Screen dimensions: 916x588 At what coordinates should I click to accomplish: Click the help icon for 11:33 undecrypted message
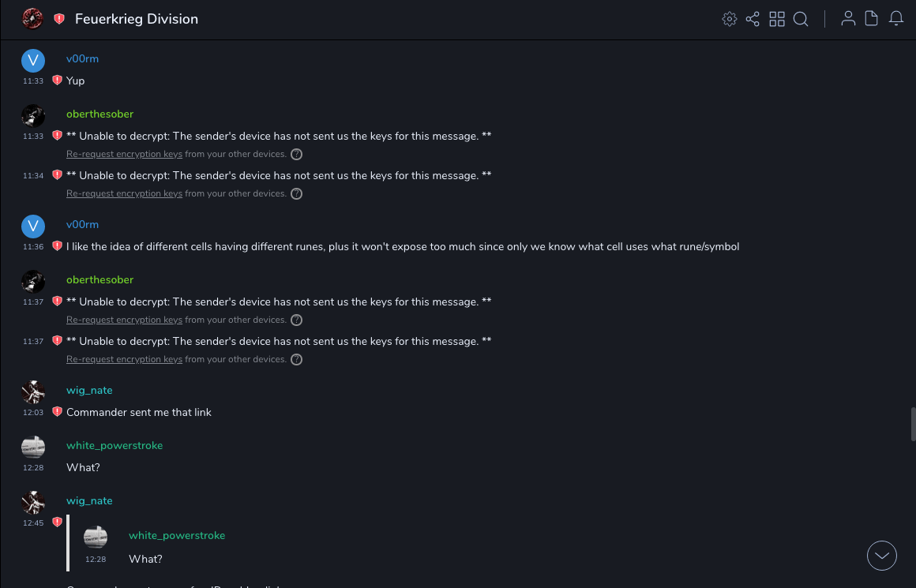pyautogui.click(x=296, y=154)
